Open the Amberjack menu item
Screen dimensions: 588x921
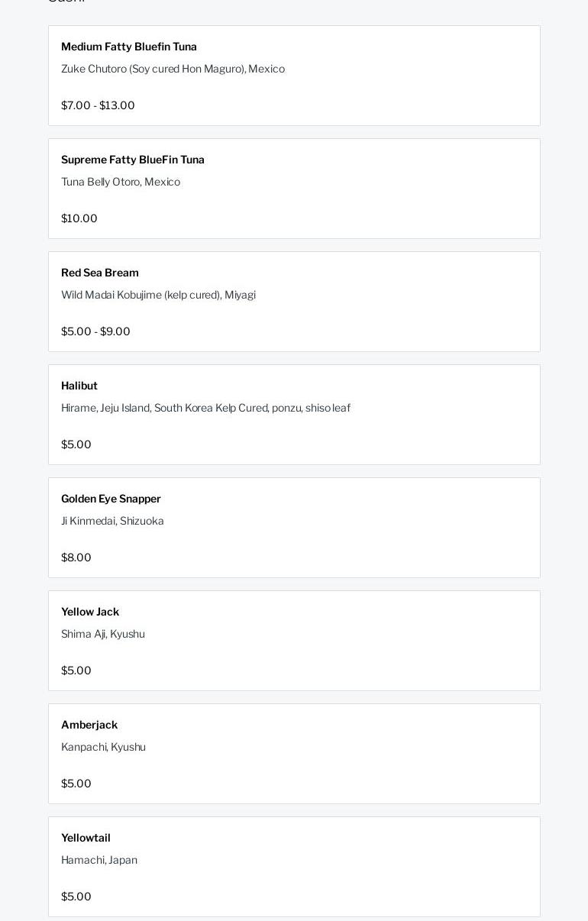coord(89,725)
